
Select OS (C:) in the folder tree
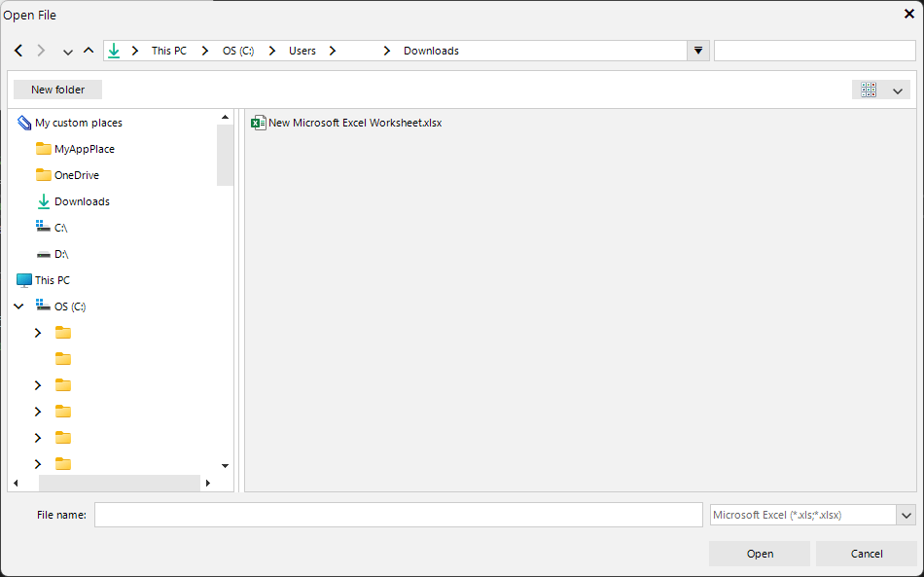coord(70,307)
